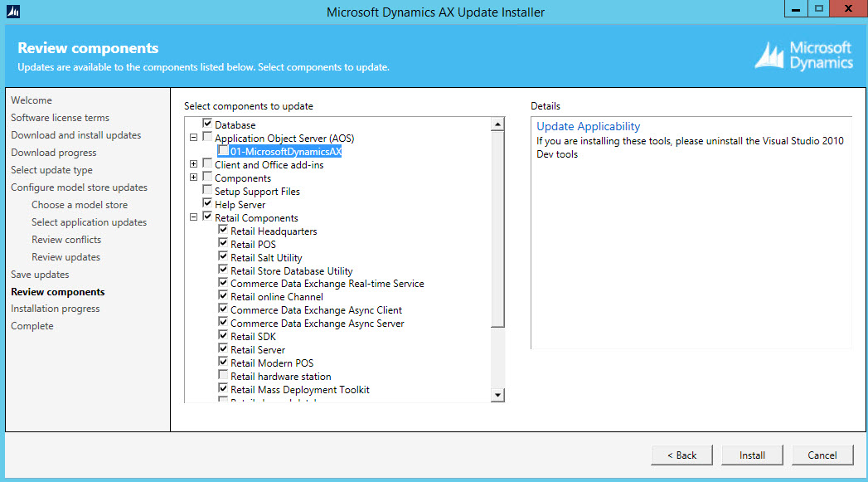Collapse the Retail Components node

[194, 217]
